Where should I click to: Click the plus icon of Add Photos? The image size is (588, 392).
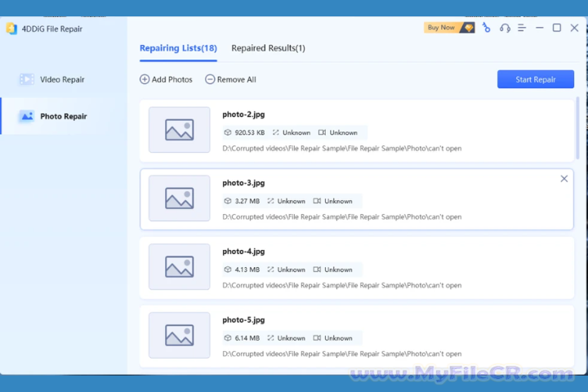click(145, 79)
